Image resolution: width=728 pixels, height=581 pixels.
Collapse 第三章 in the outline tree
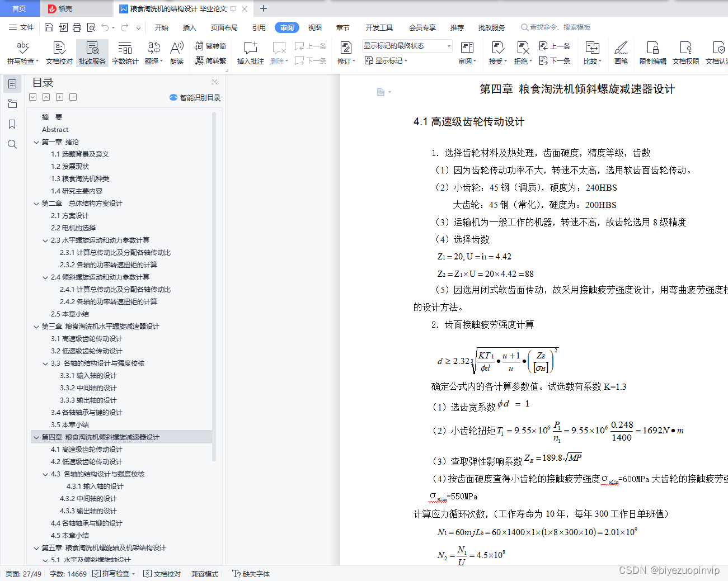click(x=36, y=327)
